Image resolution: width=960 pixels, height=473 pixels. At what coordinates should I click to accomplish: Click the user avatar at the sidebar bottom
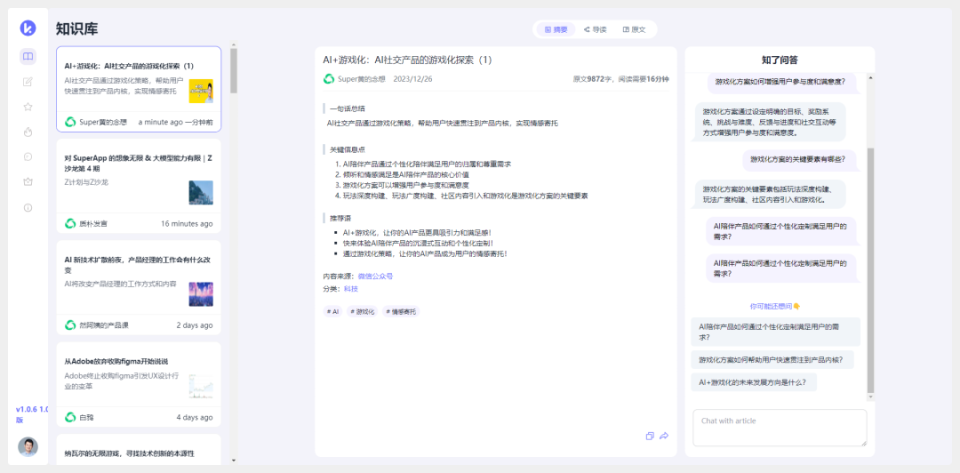(28, 447)
